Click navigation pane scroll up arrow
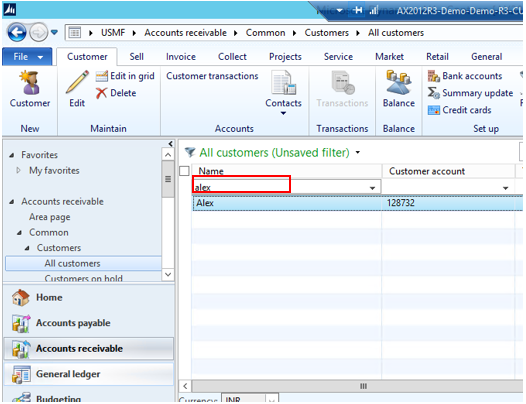This screenshot has width=526, height=404. click(x=168, y=155)
